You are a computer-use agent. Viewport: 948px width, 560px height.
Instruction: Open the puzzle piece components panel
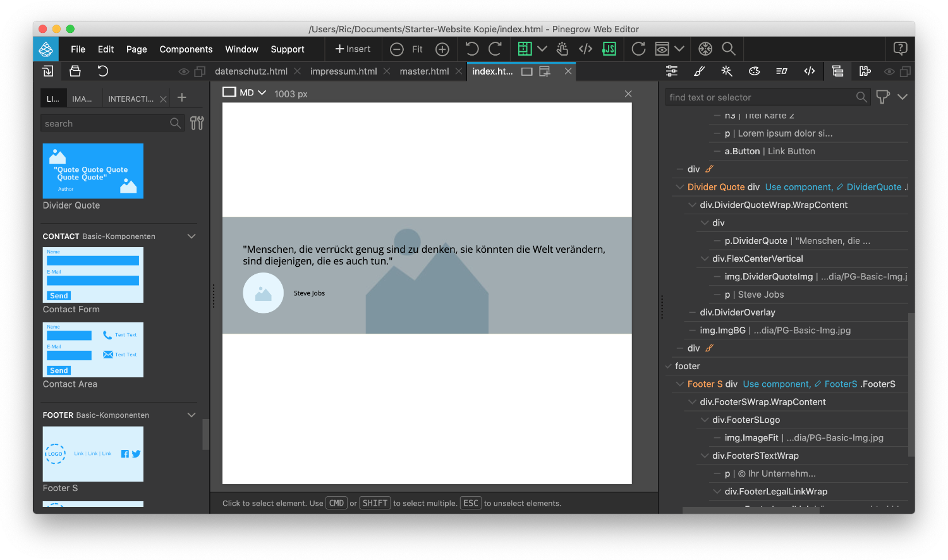pyautogui.click(x=865, y=71)
